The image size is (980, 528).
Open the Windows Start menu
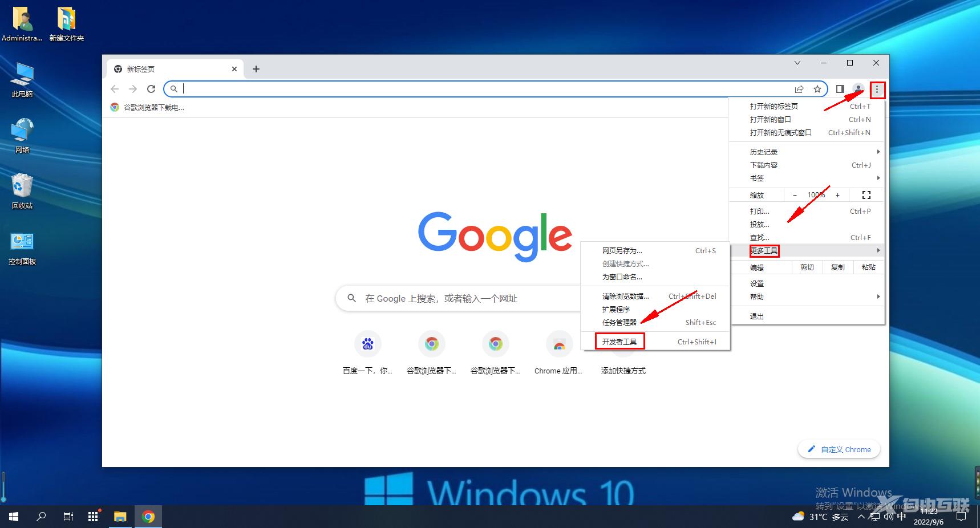click(x=14, y=517)
